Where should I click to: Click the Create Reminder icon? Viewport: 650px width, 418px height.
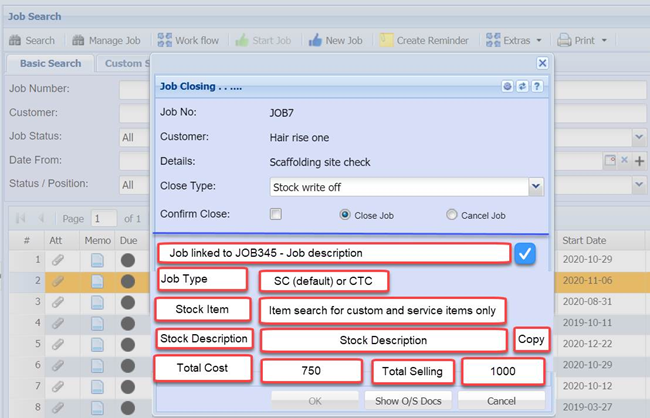click(x=386, y=41)
